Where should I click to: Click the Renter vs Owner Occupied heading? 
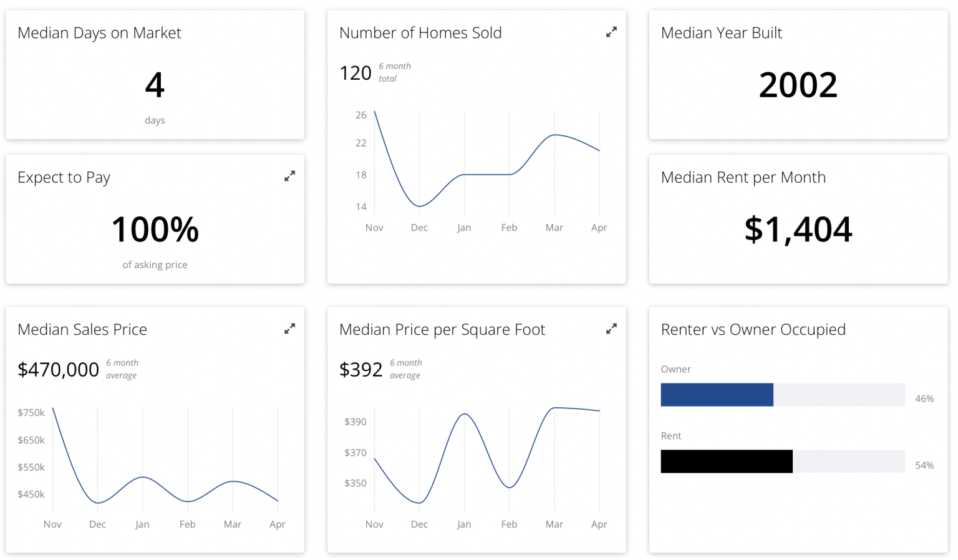pyautogui.click(x=753, y=329)
